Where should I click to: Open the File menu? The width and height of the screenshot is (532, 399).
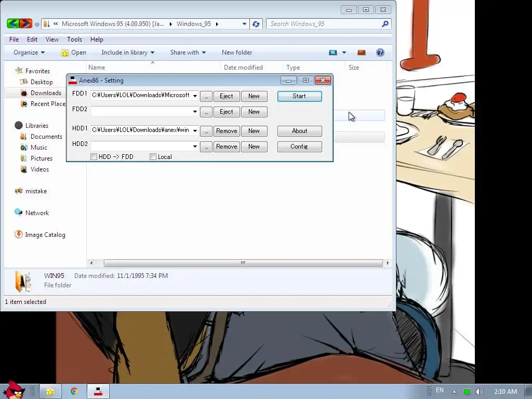pyautogui.click(x=14, y=39)
